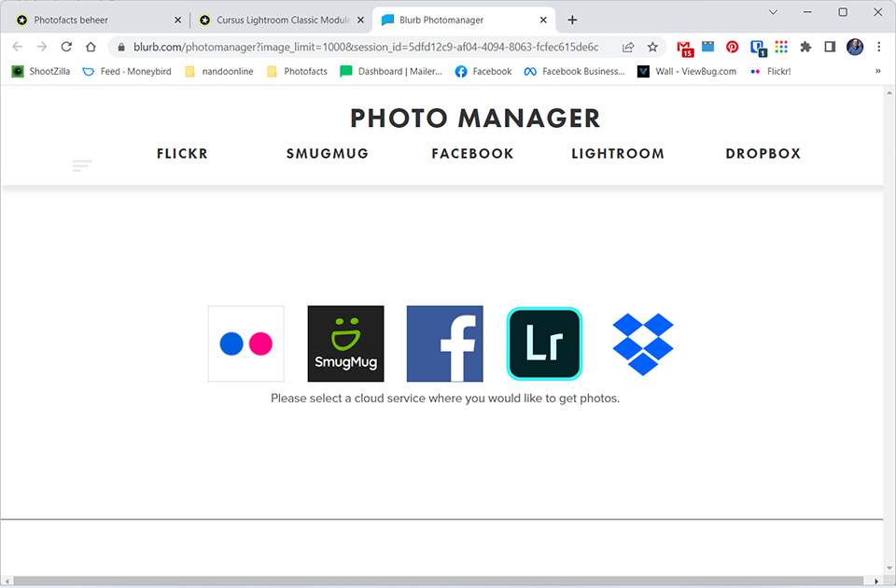Open the tab search dropdown arrow
This screenshot has width=896, height=588.
coord(773,12)
